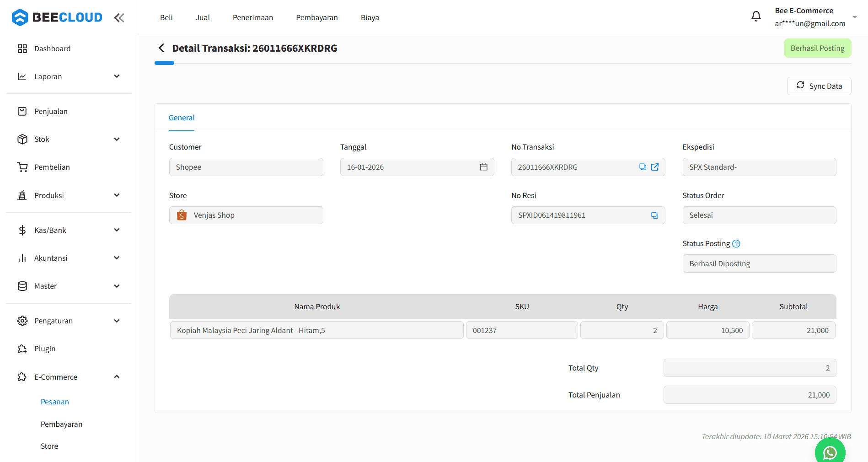This screenshot has height=462, width=868.
Task: Click the blue progress bar under the title
Action: click(164, 63)
